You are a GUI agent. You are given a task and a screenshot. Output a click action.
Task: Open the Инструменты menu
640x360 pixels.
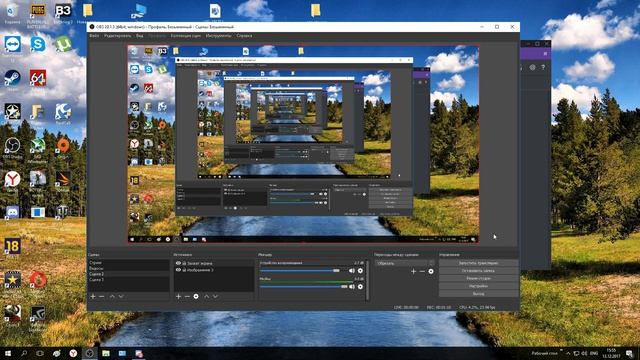click(x=218, y=36)
